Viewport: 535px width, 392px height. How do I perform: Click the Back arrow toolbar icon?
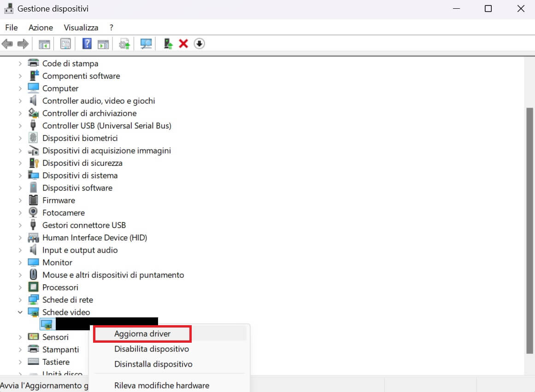pos(7,44)
